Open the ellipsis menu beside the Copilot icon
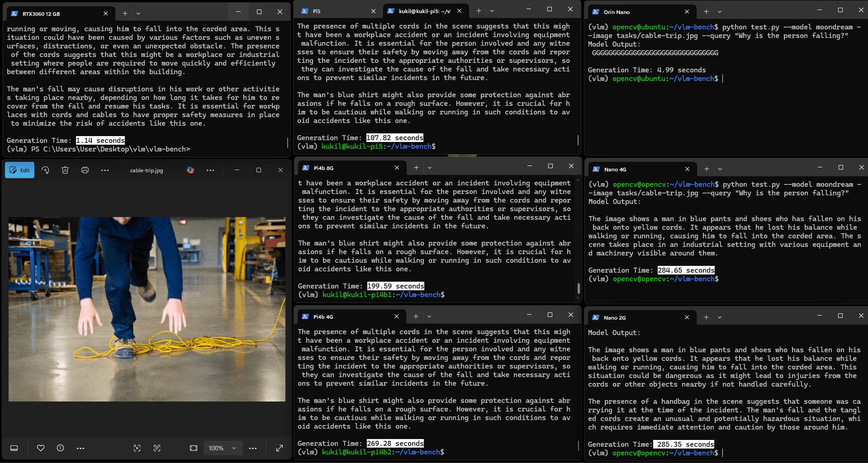 tap(210, 170)
